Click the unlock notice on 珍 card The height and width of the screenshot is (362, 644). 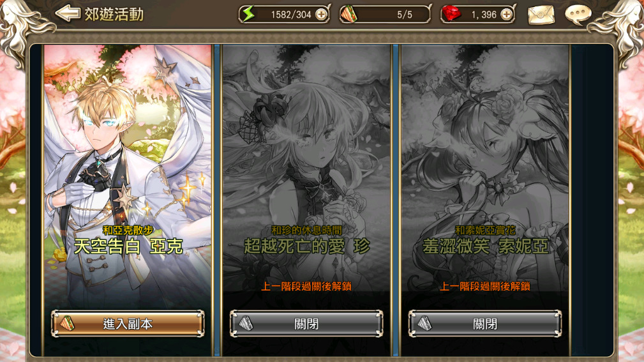[306, 287]
